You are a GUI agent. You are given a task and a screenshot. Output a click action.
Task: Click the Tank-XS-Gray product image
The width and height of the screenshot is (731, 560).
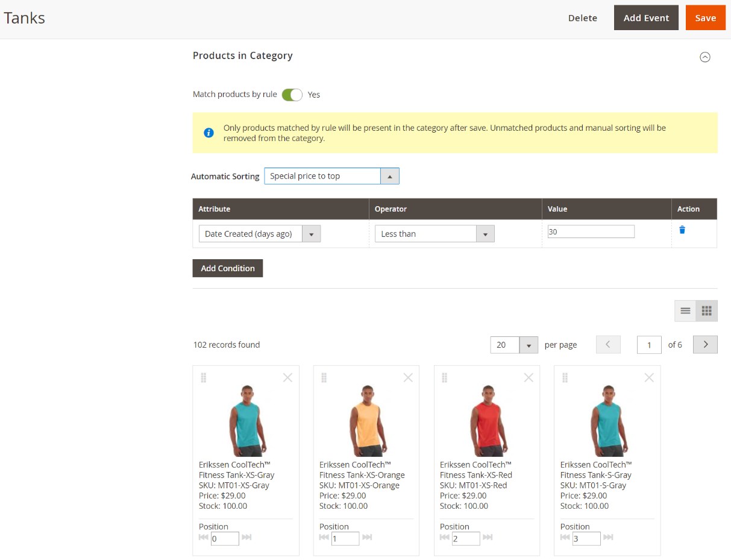click(x=246, y=421)
